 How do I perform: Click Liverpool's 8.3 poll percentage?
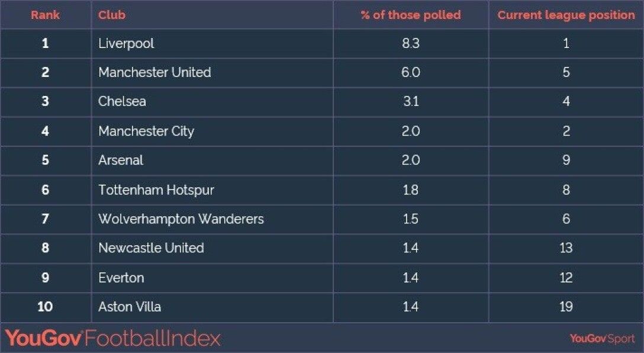tap(411, 44)
